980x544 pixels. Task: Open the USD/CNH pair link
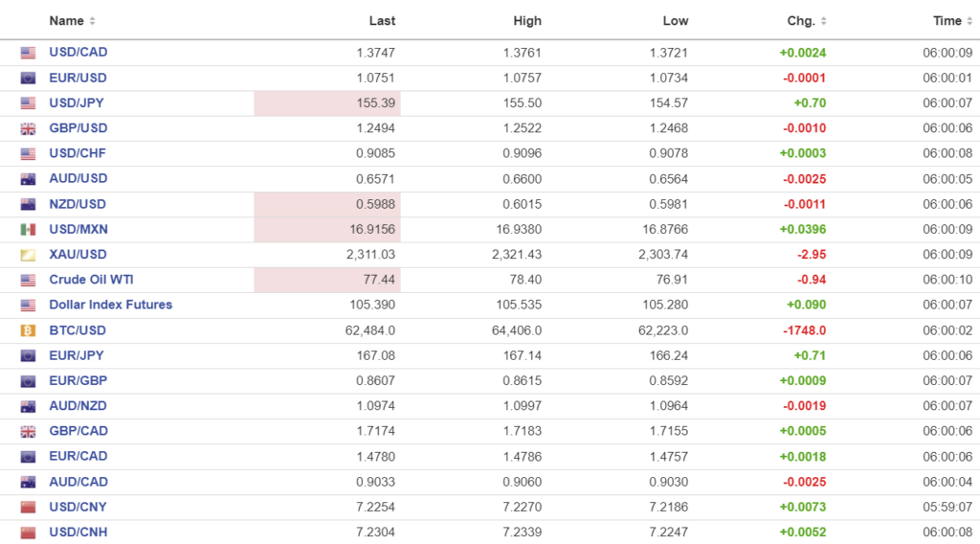click(78, 533)
